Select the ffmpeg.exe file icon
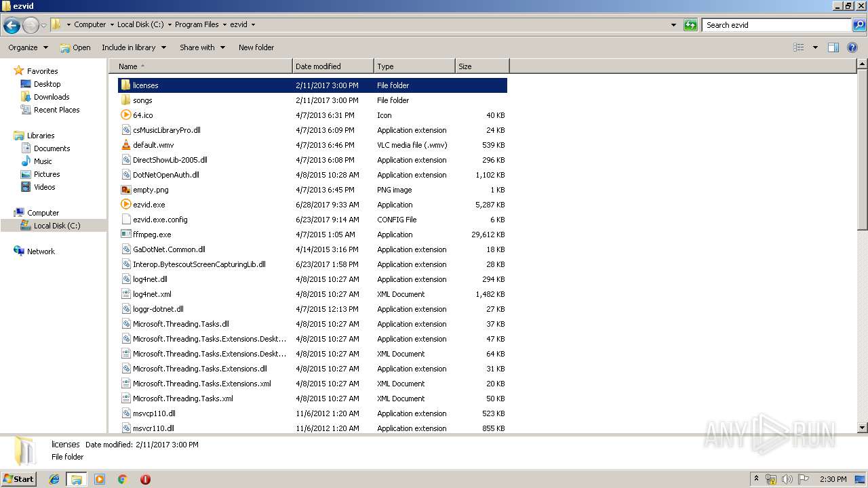 [125, 235]
